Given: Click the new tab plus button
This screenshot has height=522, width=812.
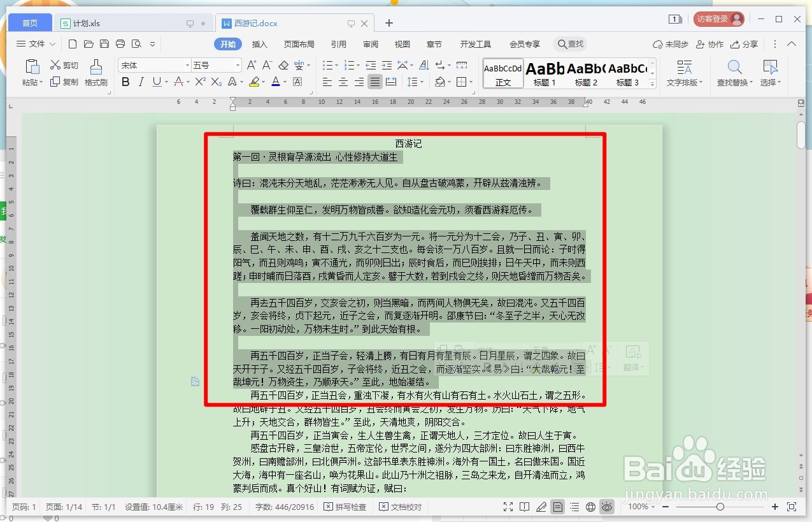Looking at the screenshot, I should 389,24.
